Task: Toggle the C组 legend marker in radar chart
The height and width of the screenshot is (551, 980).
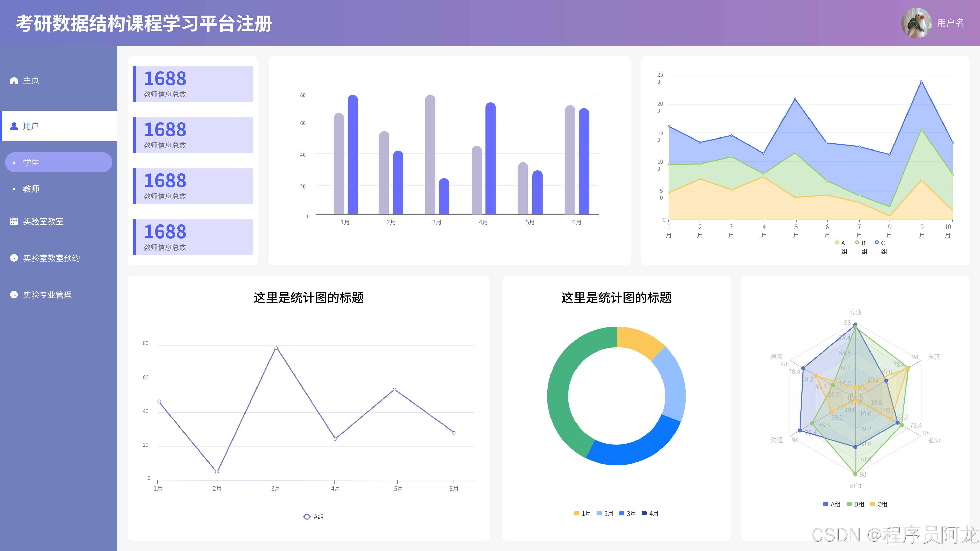Action: pyautogui.click(x=872, y=504)
